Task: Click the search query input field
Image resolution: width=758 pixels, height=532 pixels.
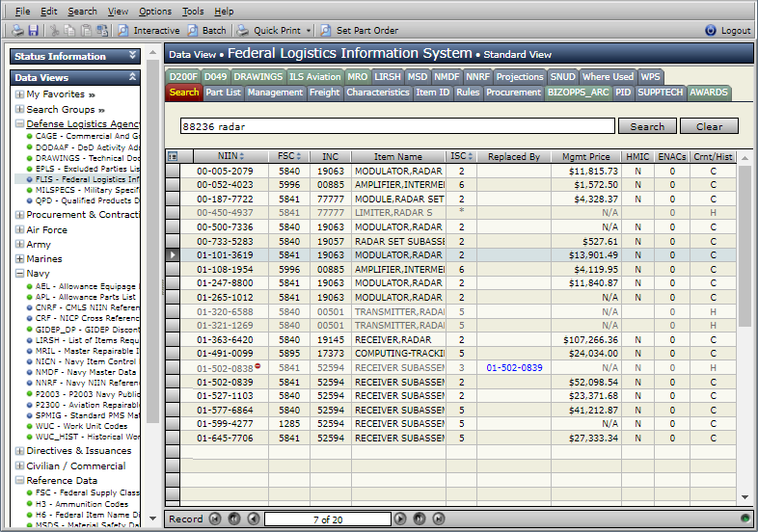Action: pyautogui.click(x=397, y=126)
